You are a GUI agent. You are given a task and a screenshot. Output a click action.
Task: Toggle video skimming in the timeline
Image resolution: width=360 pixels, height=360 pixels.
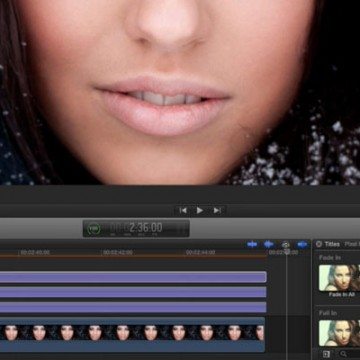[252, 245]
